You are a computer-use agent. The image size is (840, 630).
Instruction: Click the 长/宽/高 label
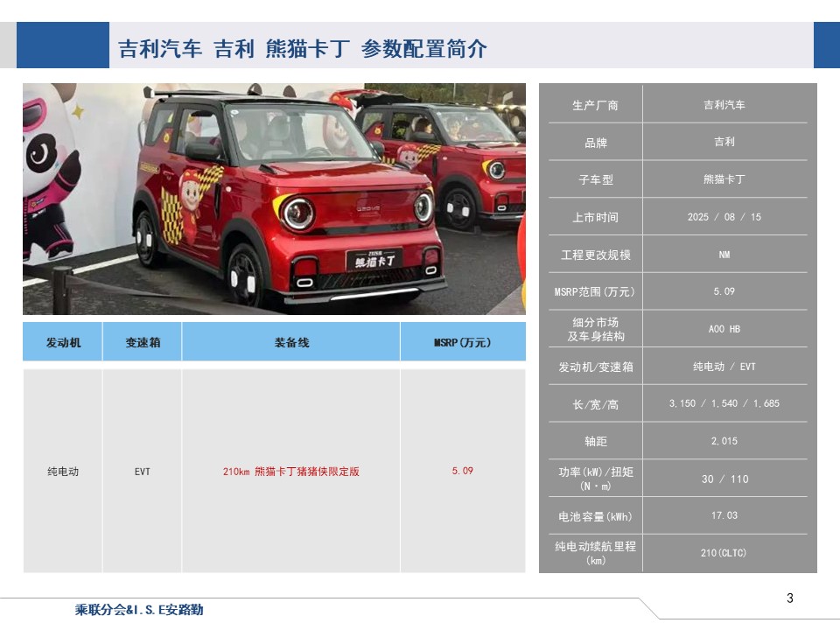(x=595, y=404)
